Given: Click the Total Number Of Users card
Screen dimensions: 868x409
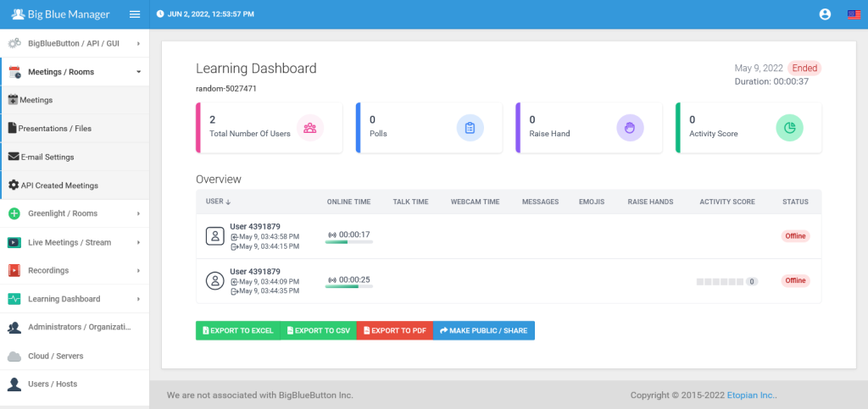Looking at the screenshot, I should point(269,128).
